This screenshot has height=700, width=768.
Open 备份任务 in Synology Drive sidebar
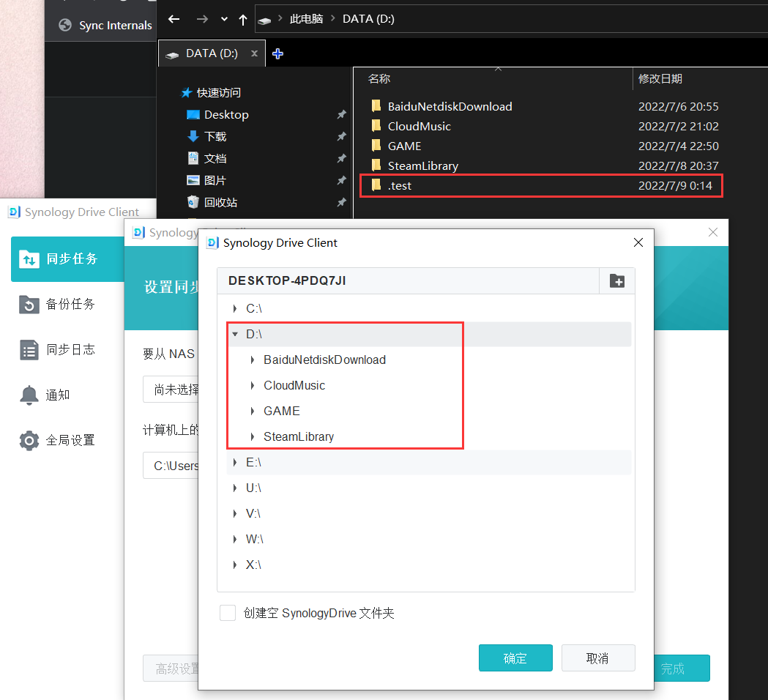click(x=57, y=304)
